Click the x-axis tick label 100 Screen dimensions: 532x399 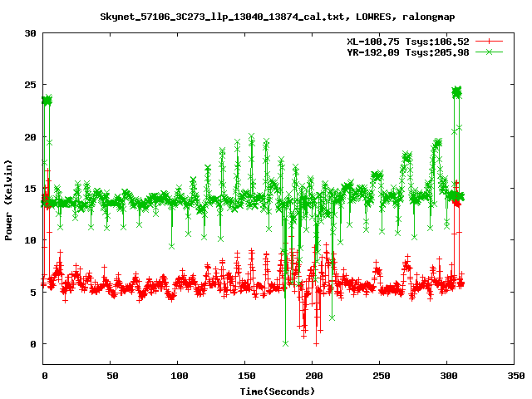click(180, 376)
